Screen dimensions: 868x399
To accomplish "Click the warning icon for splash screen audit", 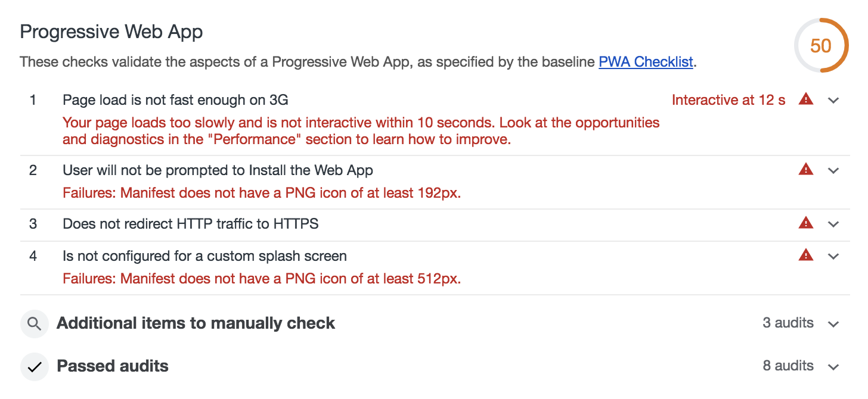I will click(x=805, y=255).
